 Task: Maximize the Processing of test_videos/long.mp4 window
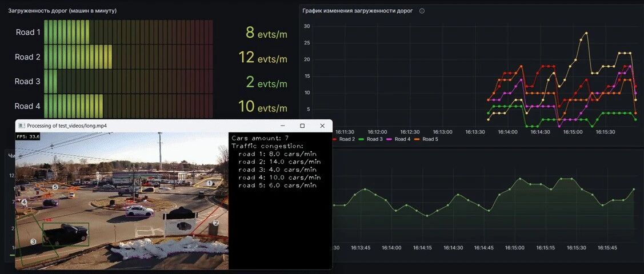(x=302, y=126)
